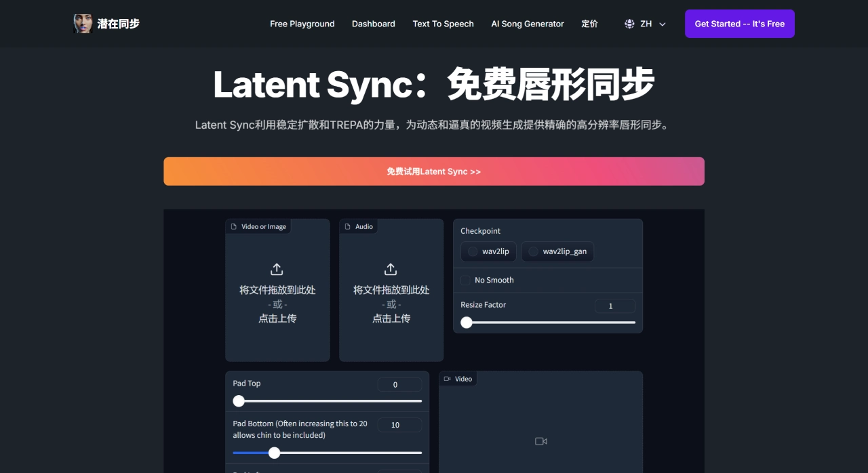Expand the ZH language dropdown chevron
Image resolution: width=868 pixels, height=473 pixels.
[663, 24]
